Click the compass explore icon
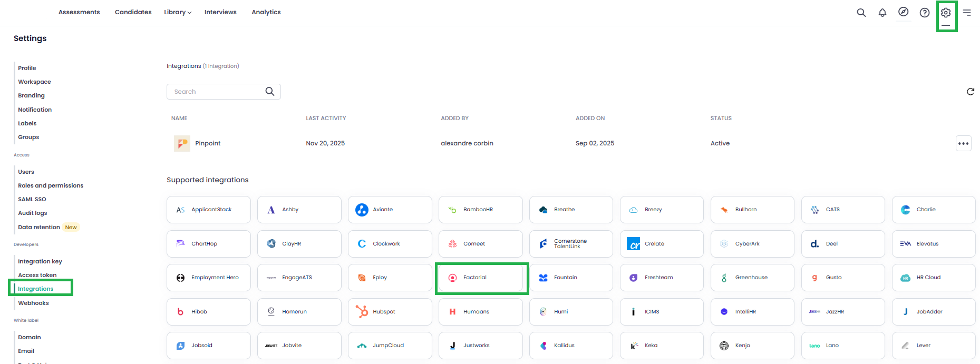 (x=904, y=12)
